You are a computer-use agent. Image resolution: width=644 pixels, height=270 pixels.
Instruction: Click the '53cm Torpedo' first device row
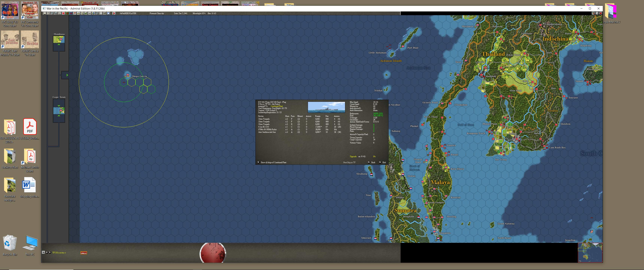299,119
